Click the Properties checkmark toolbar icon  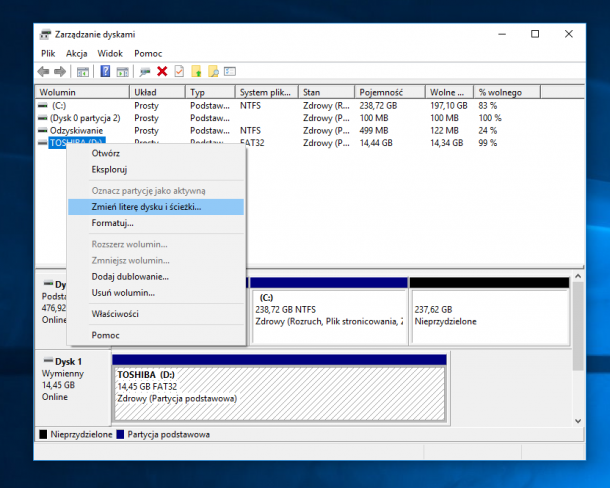click(179, 71)
